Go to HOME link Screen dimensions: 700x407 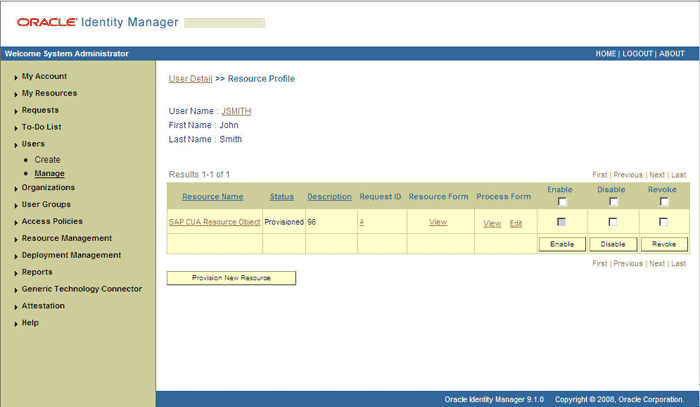click(x=606, y=54)
